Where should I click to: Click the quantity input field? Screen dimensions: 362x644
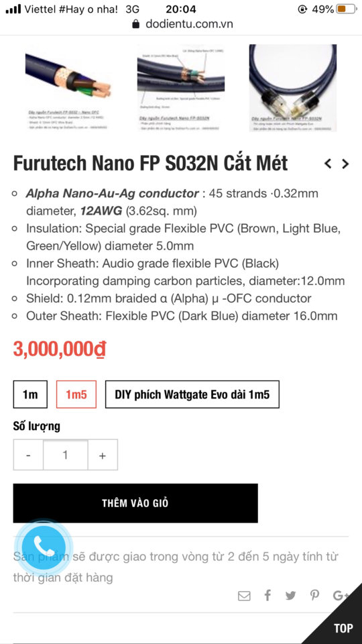(x=65, y=455)
